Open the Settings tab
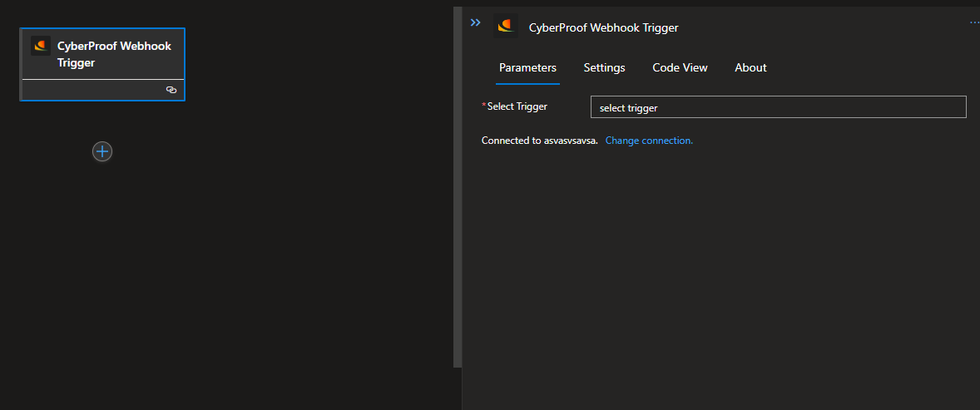Screen dimensions: 980x410 tap(604, 67)
